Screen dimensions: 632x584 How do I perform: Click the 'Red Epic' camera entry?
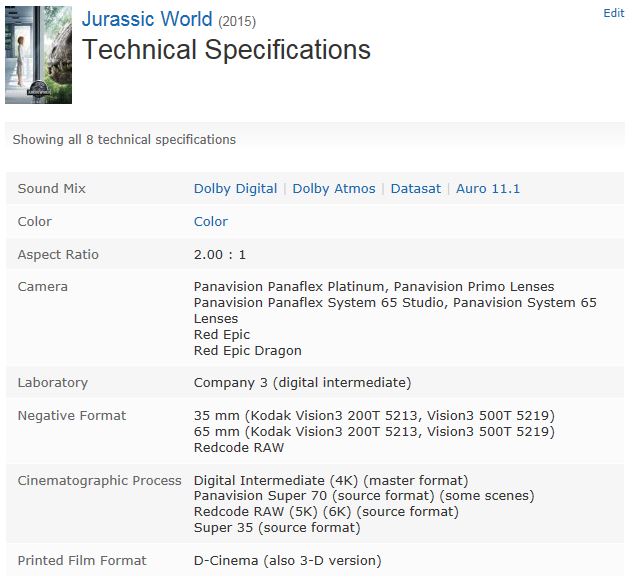tap(222, 335)
